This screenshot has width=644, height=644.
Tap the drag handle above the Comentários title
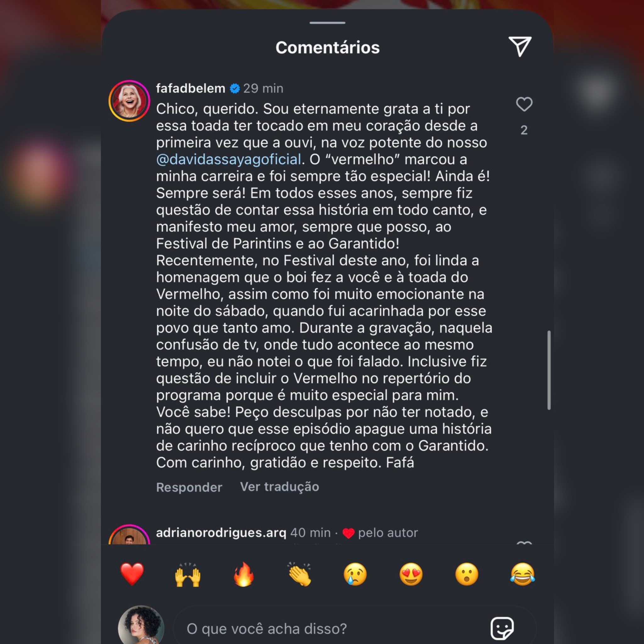[x=327, y=23]
